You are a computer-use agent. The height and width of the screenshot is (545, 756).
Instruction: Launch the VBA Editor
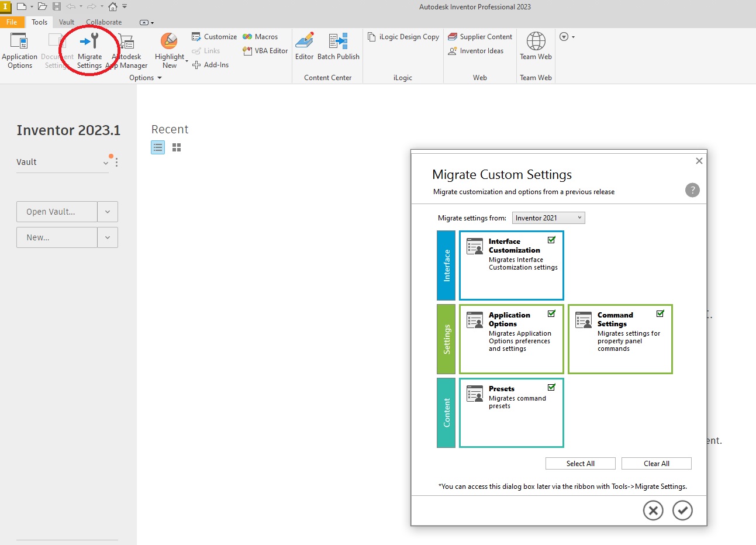(265, 51)
